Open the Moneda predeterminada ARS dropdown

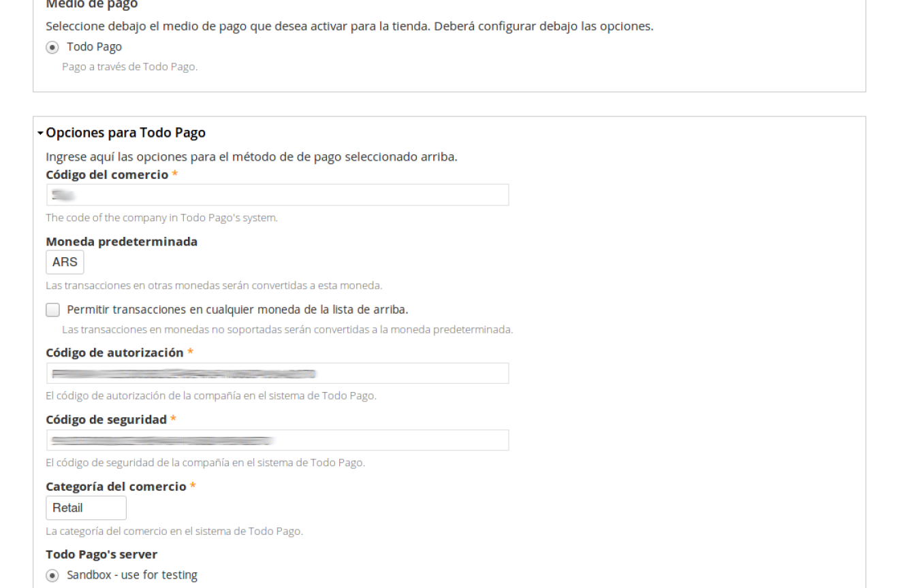pos(65,262)
